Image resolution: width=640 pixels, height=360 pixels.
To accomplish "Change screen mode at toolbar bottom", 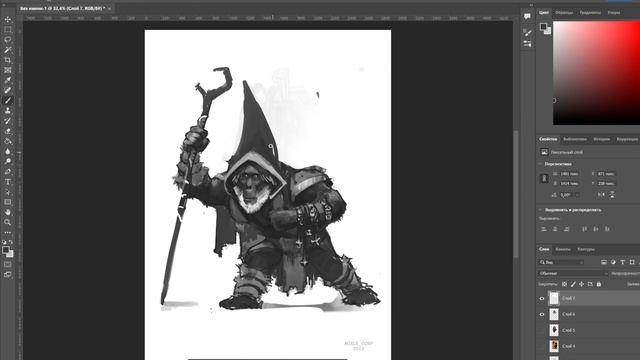I will (x=8, y=275).
